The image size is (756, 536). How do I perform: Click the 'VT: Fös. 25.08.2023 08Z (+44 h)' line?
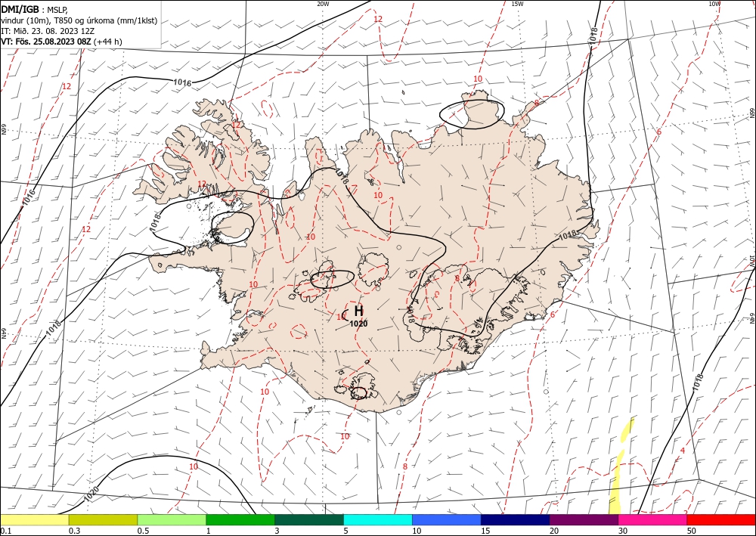(x=62, y=42)
